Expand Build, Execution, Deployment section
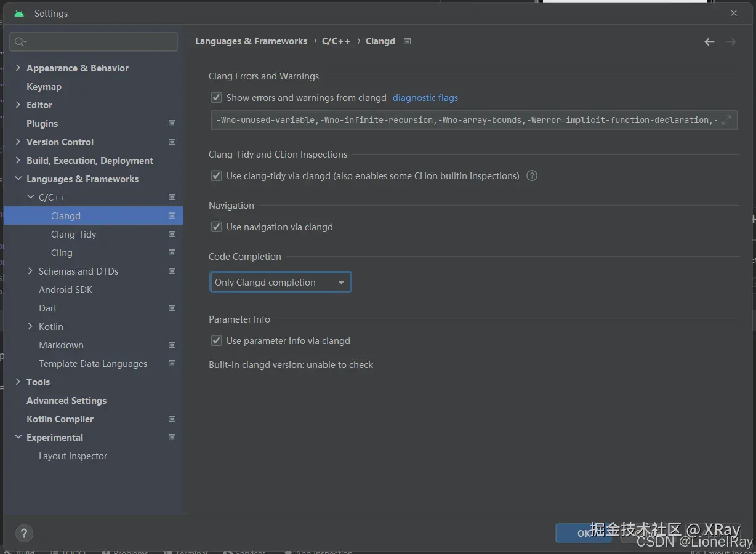Viewport: 756px width, 554px height. tap(18, 160)
